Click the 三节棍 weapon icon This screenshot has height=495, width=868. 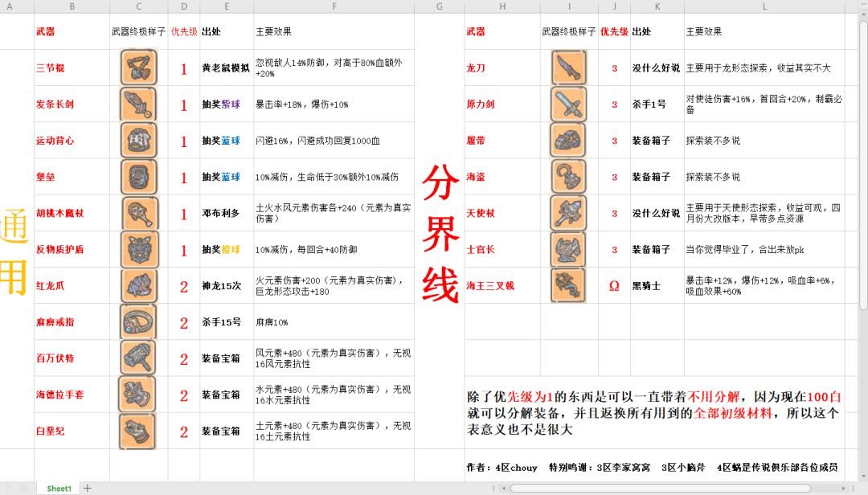point(138,67)
